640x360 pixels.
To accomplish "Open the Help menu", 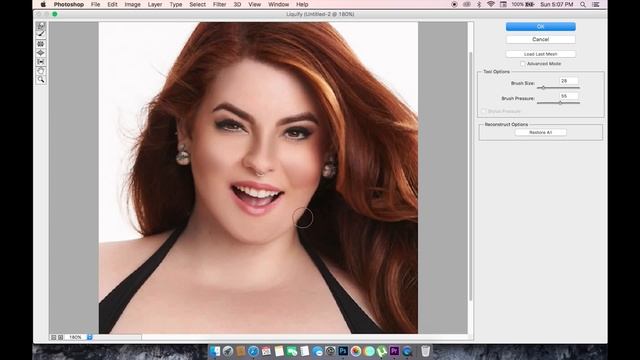I will coord(302,4).
